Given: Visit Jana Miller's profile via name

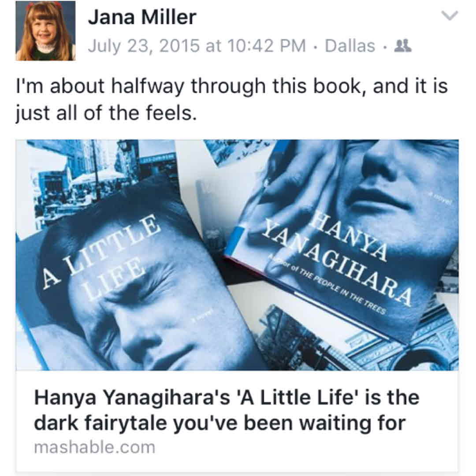Looking at the screenshot, I should tap(142, 17).
